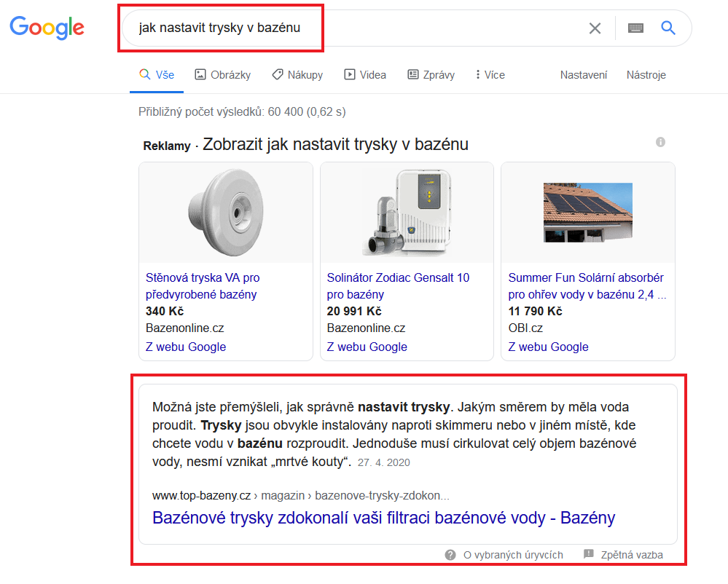The width and height of the screenshot is (728, 584).
Task: Click the ads info icon
Action: (660, 142)
